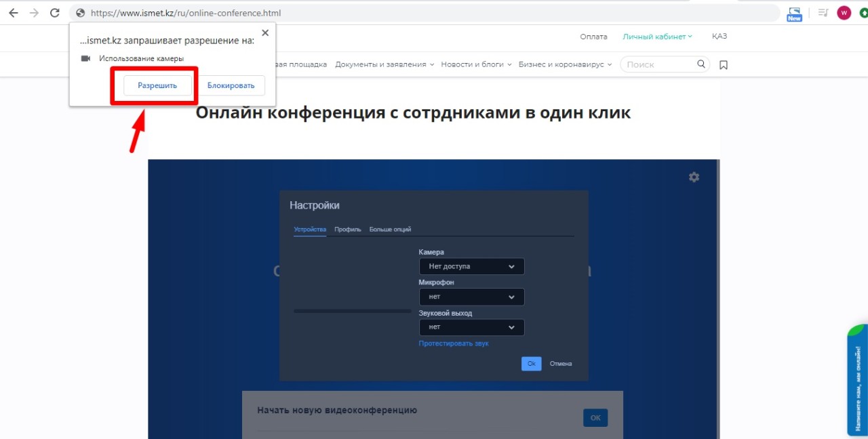Click the Поиск search input field
The height and width of the screenshot is (439, 868).
[x=659, y=64]
